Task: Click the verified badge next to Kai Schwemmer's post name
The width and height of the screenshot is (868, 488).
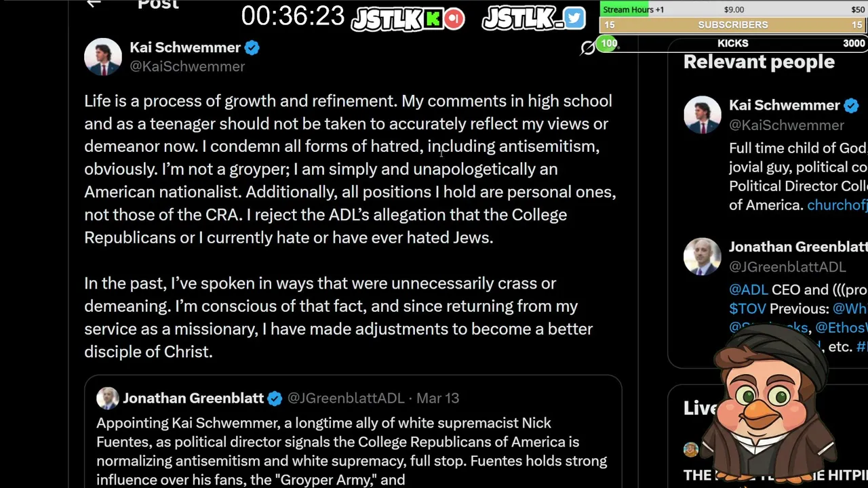Action: [252, 47]
